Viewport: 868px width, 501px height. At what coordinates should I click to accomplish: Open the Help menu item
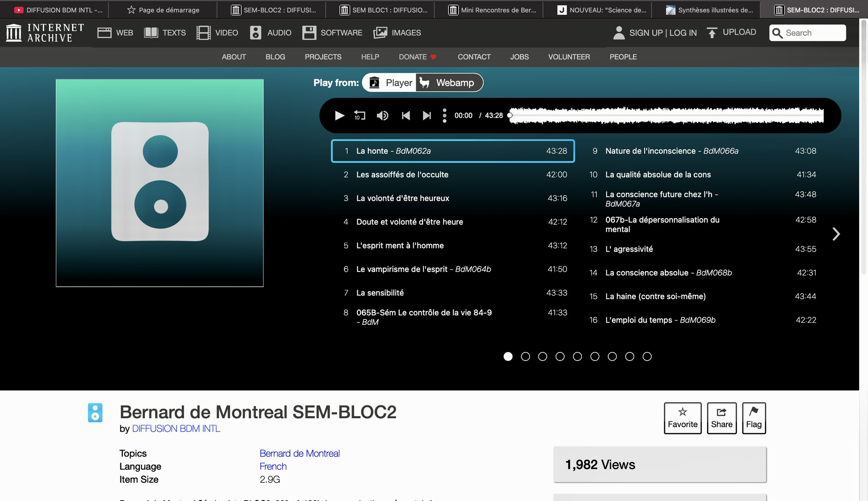coord(370,57)
